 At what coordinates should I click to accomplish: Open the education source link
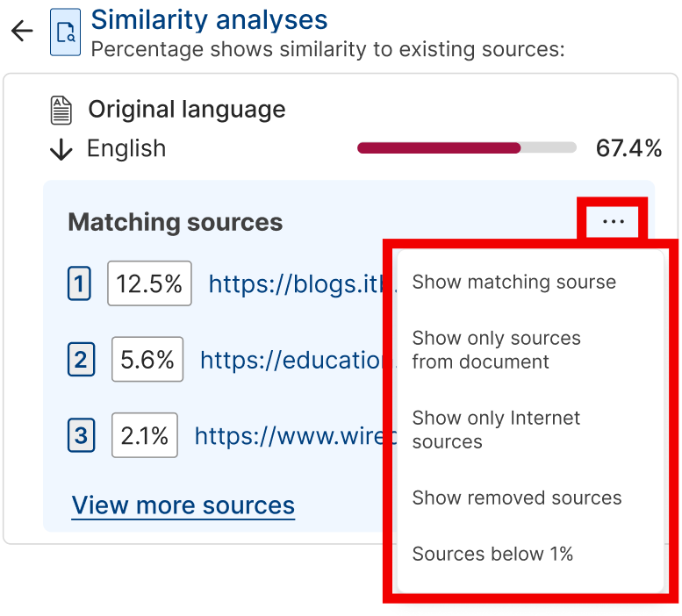[298, 361]
